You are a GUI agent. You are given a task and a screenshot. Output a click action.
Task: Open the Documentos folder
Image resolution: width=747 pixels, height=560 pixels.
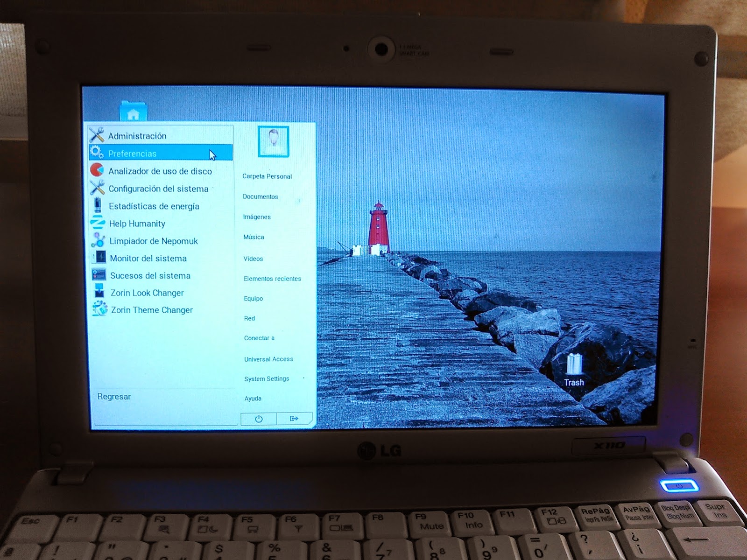[x=261, y=196]
